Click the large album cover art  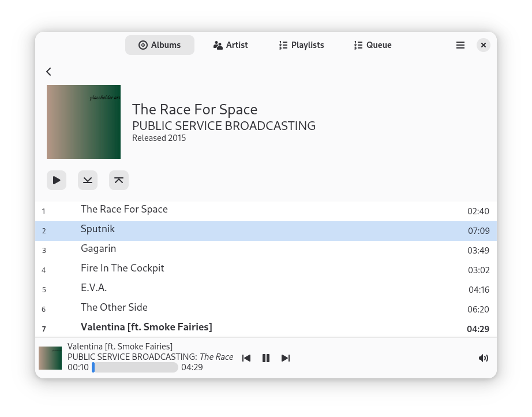coord(84,122)
